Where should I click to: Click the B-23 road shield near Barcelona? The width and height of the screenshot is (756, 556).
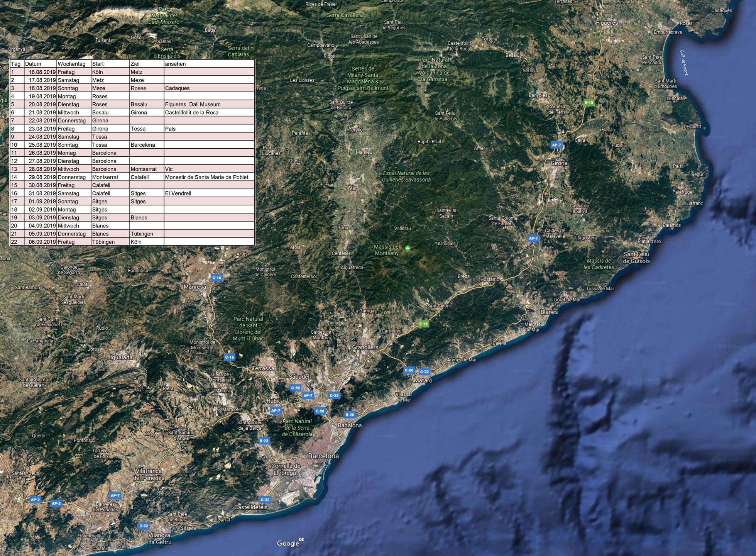(264, 441)
